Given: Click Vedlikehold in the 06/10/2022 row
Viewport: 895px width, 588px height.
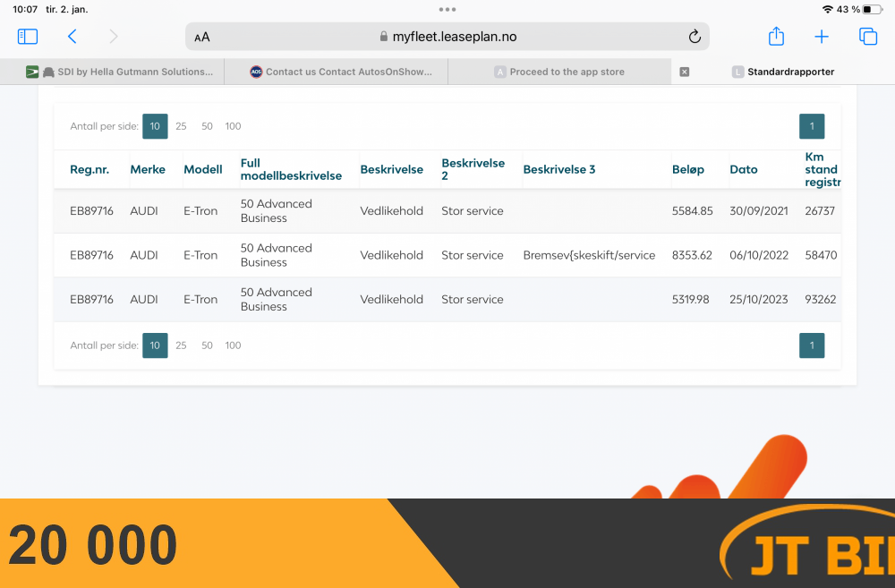Looking at the screenshot, I should tap(392, 255).
